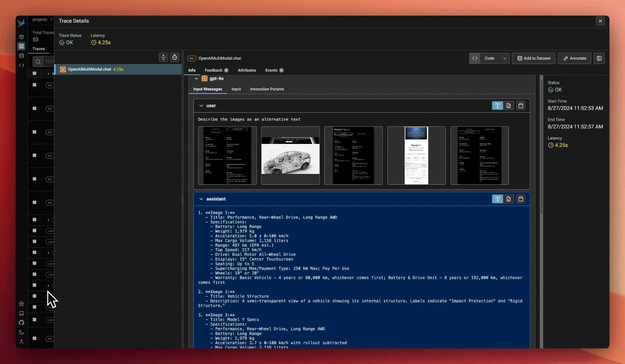Open GitHub icon in left sidebar
The image size is (625, 364).
coord(21,323)
